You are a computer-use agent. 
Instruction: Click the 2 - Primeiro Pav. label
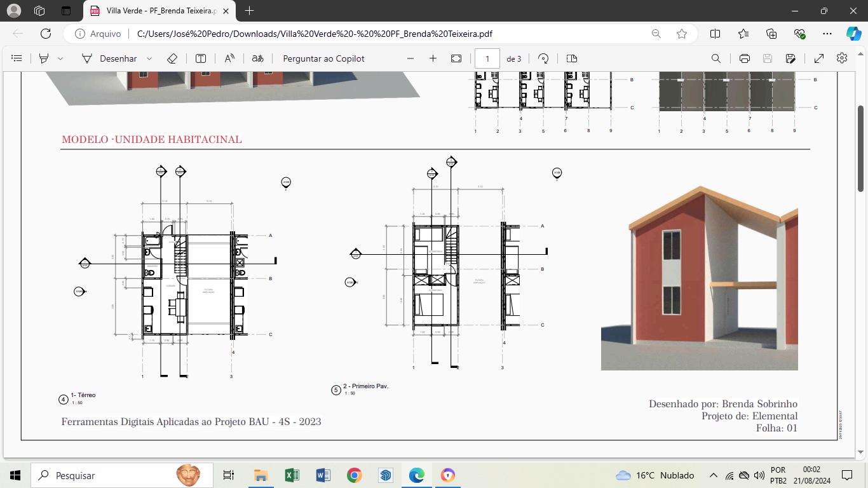pos(365,386)
